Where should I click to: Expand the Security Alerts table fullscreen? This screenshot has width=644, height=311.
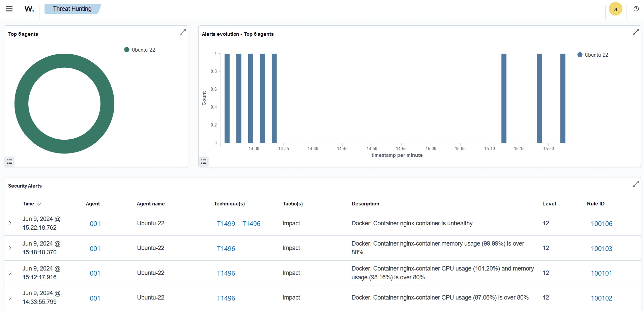click(x=636, y=184)
